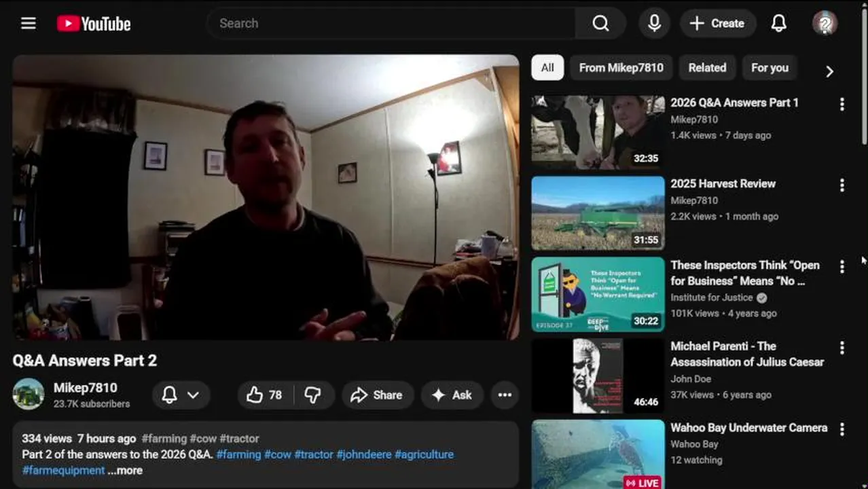868x489 pixels.
Task: Open the Create menu
Action: pos(718,23)
